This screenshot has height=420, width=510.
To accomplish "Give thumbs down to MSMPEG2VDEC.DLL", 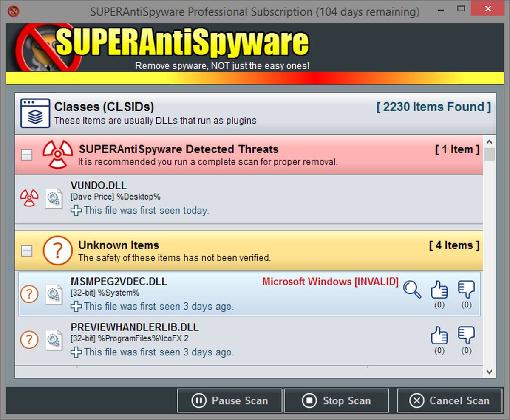I will pos(466,290).
